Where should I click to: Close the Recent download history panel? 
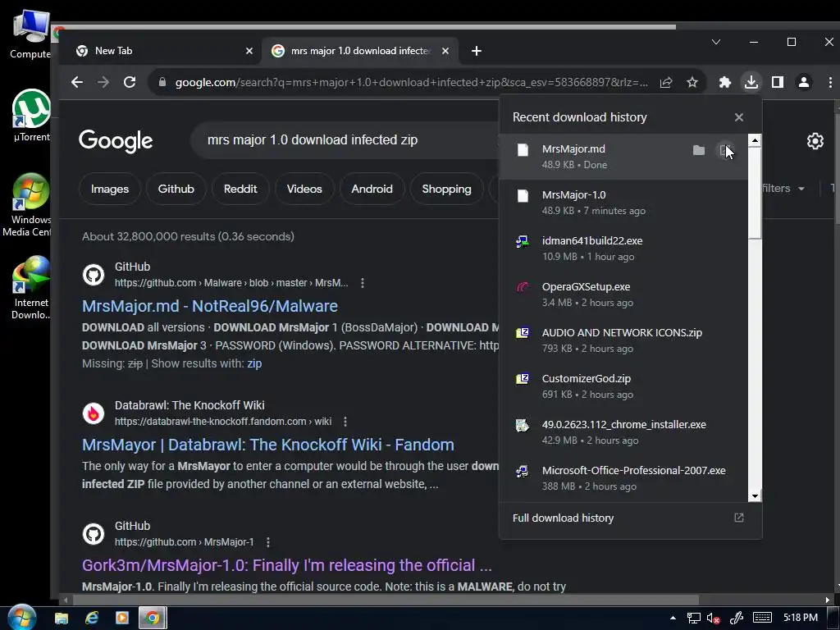(739, 117)
